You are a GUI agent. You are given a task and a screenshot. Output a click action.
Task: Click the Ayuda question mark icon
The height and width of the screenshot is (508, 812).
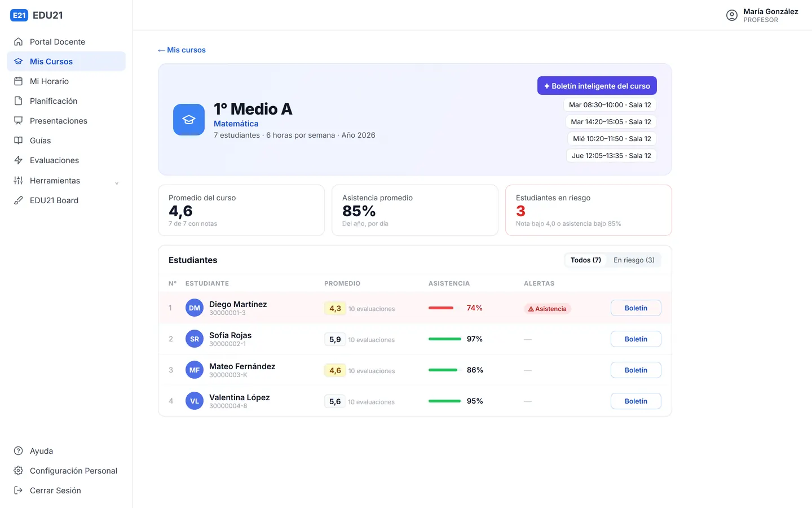point(18,451)
